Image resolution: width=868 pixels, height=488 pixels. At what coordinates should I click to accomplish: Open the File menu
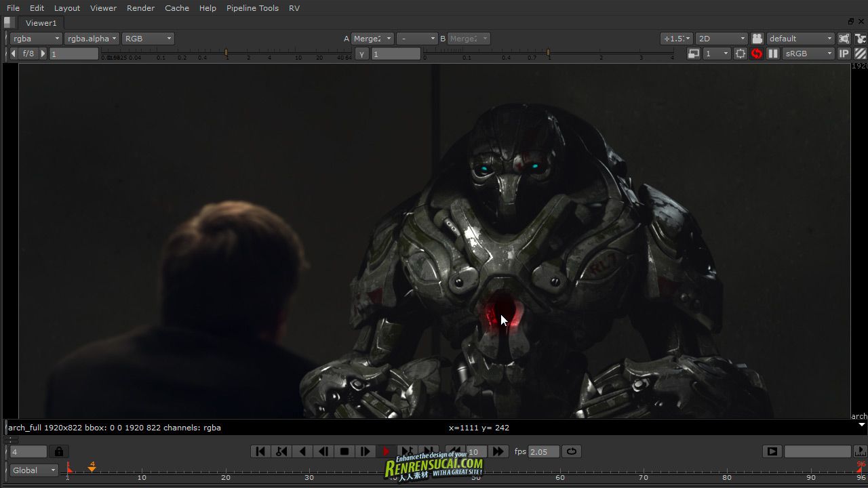pos(13,8)
